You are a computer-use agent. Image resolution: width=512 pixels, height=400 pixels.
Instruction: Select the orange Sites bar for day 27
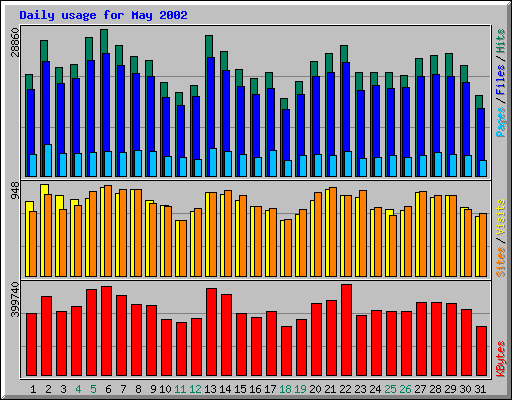423,234
